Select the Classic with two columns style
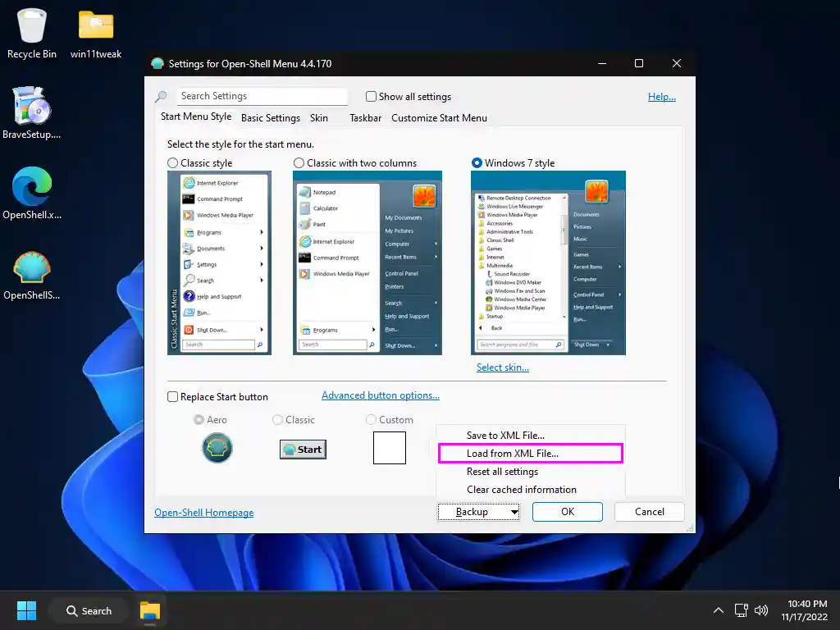This screenshot has height=630, width=840. (298, 162)
